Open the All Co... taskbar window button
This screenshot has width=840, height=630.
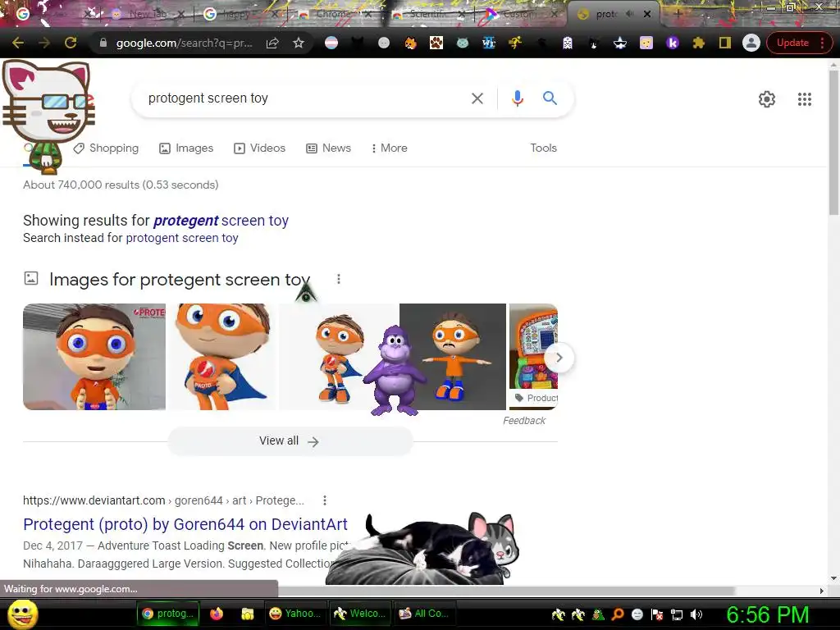click(426, 614)
